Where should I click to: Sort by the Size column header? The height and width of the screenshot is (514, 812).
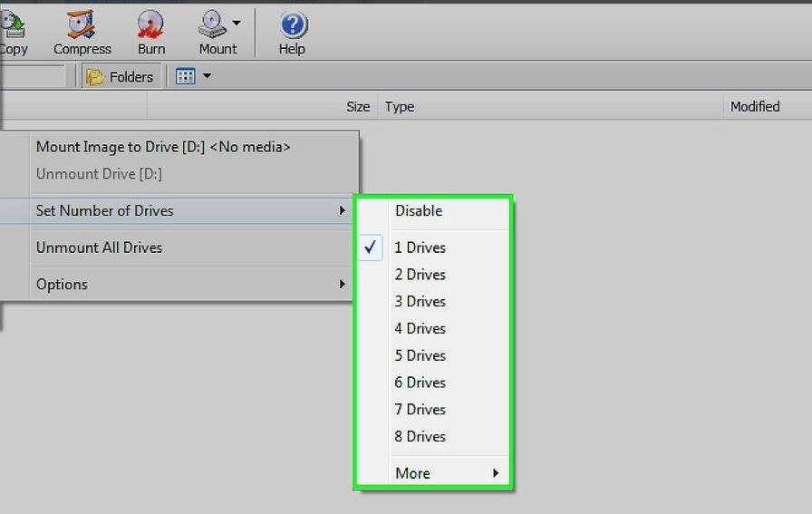[x=358, y=107]
